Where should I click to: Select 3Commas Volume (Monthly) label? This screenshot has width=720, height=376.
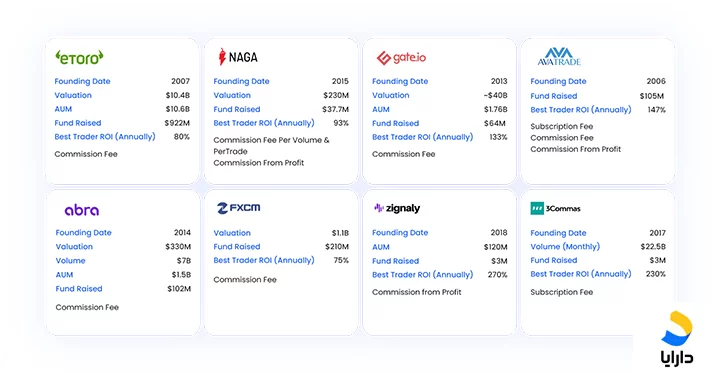(565, 247)
